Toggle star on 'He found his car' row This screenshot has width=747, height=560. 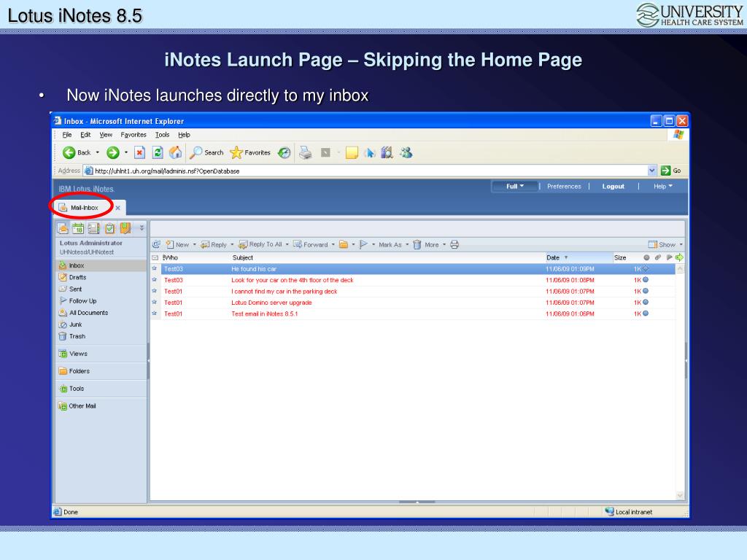coord(155,268)
